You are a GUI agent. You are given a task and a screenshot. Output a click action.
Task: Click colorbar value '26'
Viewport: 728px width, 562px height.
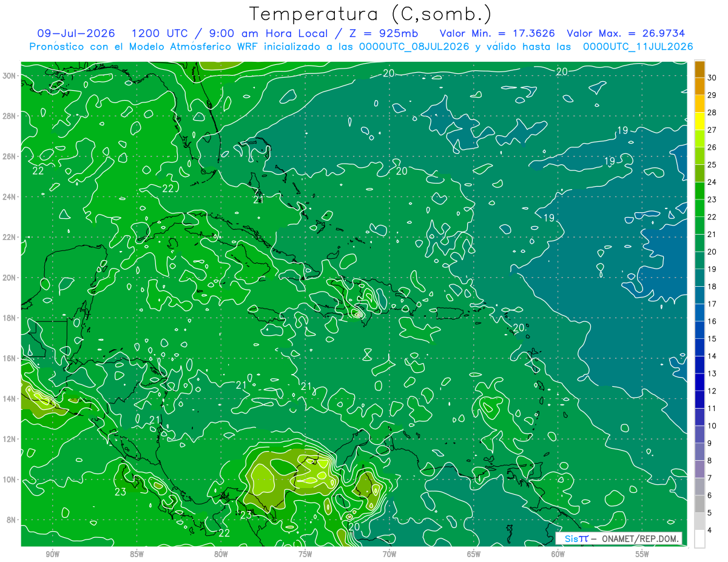pyautogui.click(x=712, y=147)
